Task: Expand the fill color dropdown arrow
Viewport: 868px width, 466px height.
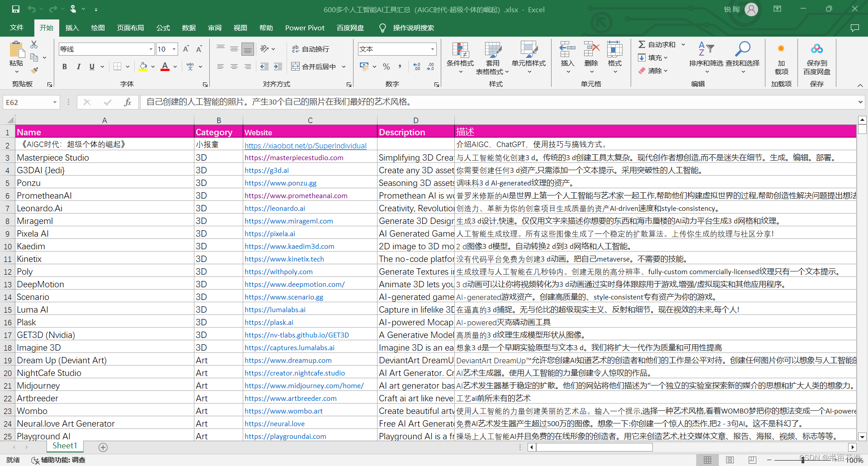Action: click(153, 67)
